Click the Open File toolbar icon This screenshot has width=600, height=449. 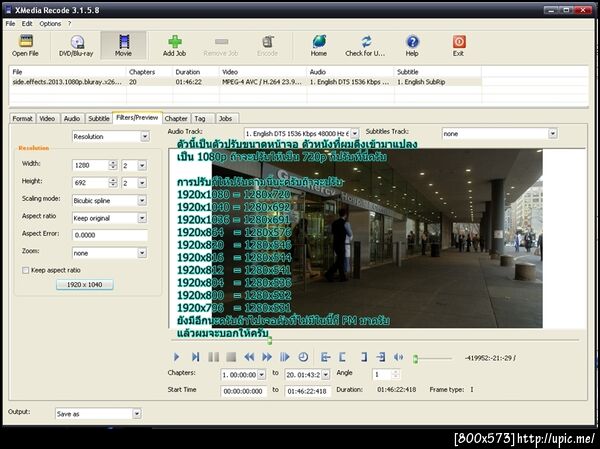tap(25, 42)
